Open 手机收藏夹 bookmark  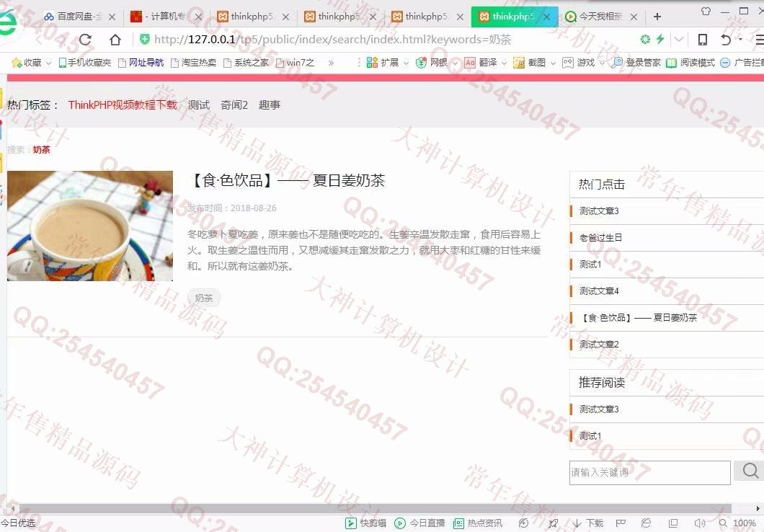pos(85,63)
